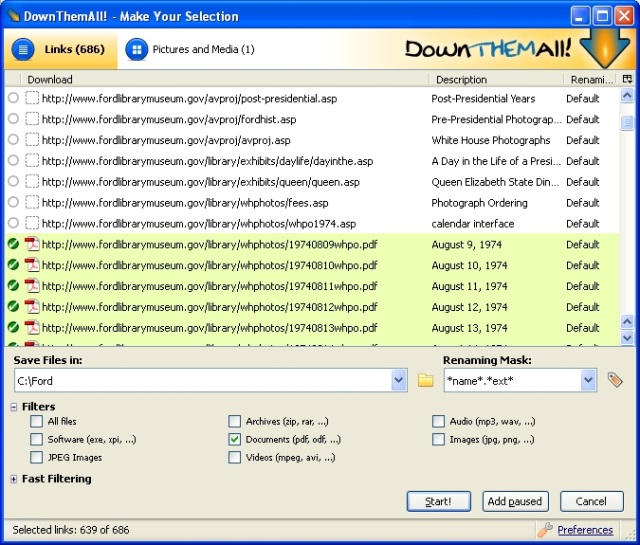This screenshot has height=545, width=640.
Task: Click in the Renaming Mask text field
Action: point(513,380)
